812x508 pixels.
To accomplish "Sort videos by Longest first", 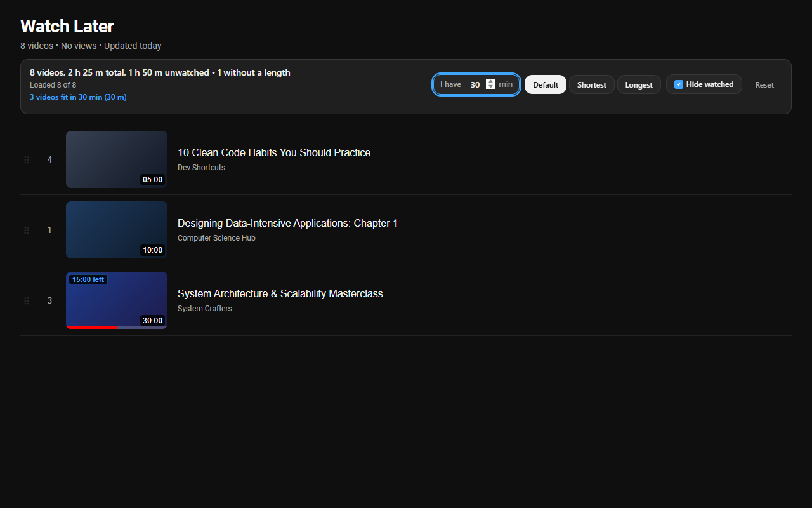I will pos(639,84).
